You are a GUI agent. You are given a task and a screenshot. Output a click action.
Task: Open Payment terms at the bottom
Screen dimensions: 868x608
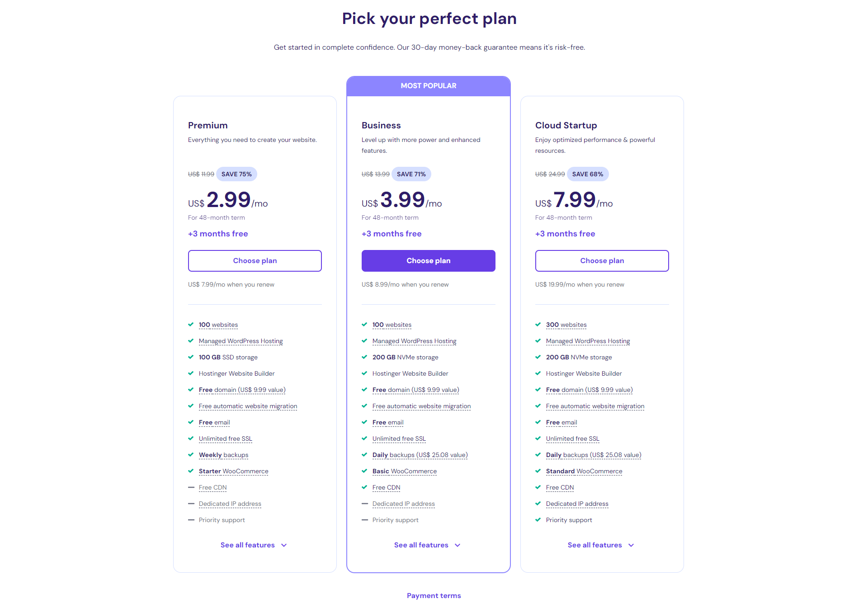click(x=434, y=595)
